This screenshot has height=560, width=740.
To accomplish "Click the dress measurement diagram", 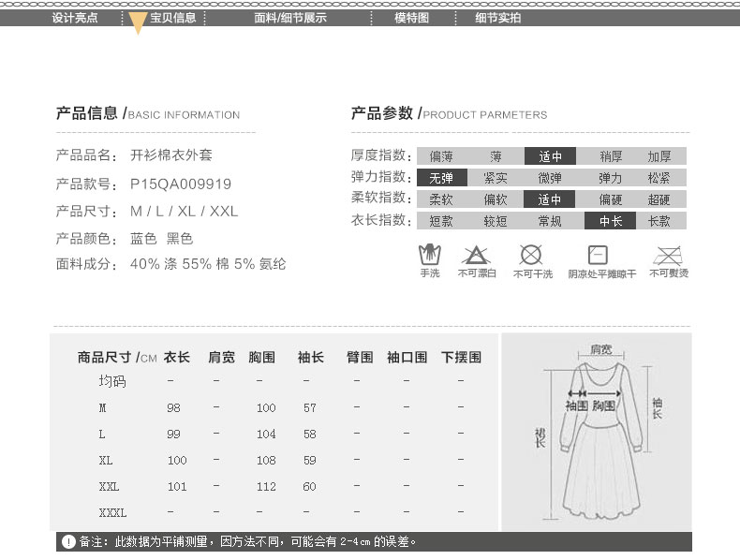I will 597,432.
